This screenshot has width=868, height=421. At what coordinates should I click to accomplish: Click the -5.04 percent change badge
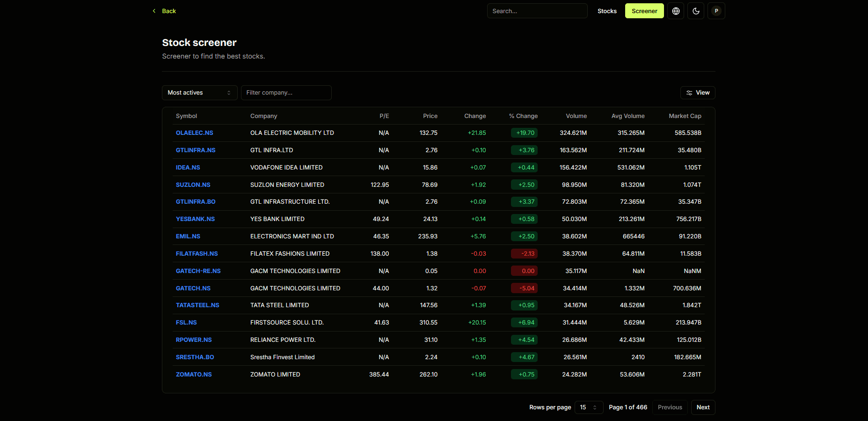[524, 288]
